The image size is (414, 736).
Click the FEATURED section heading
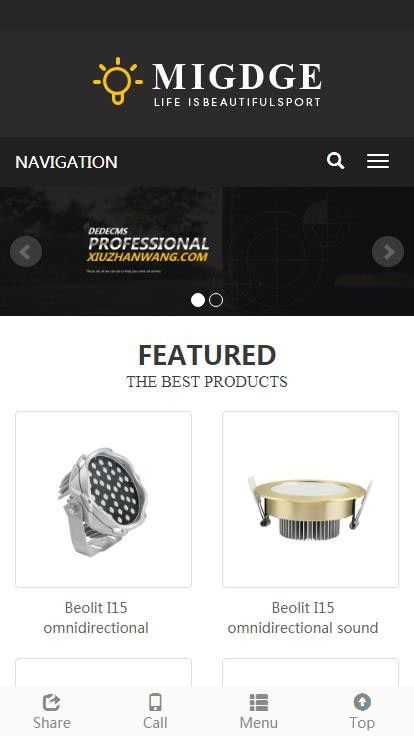[207, 355]
